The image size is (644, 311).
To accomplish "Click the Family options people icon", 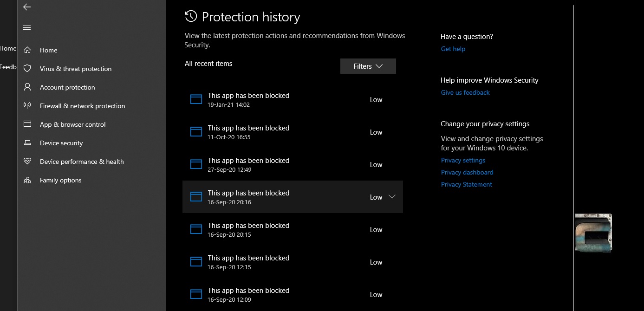I will [27, 180].
